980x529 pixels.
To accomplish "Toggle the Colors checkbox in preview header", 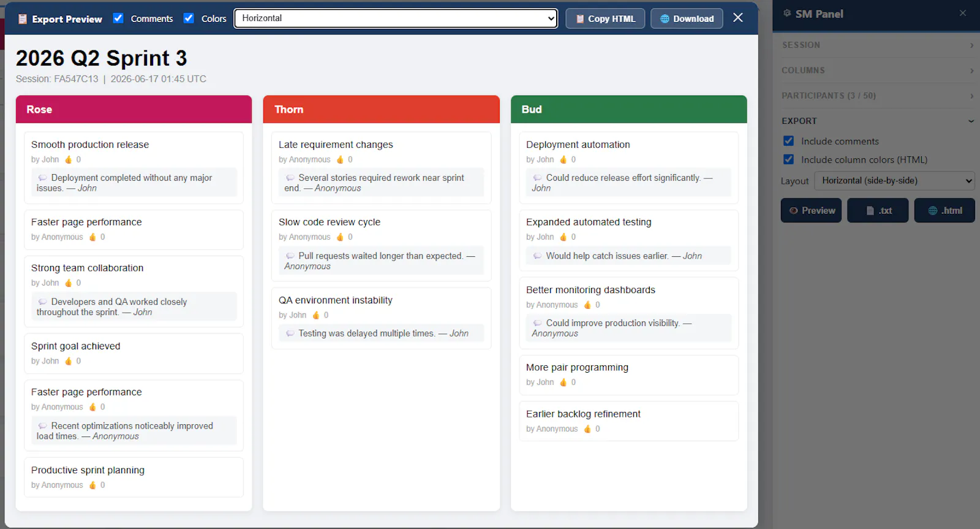I will (x=189, y=18).
